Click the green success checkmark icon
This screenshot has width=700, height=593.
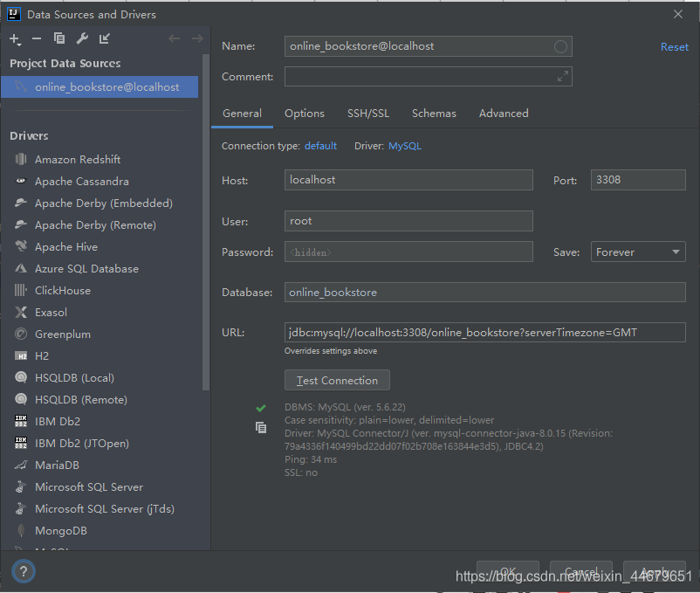click(x=261, y=408)
